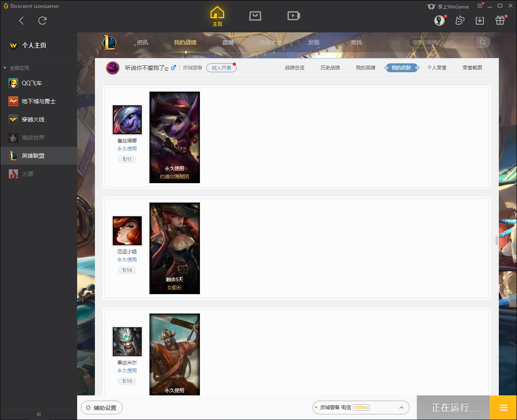Open the gift box icon
The height and width of the screenshot is (420, 517).
point(500,20)
